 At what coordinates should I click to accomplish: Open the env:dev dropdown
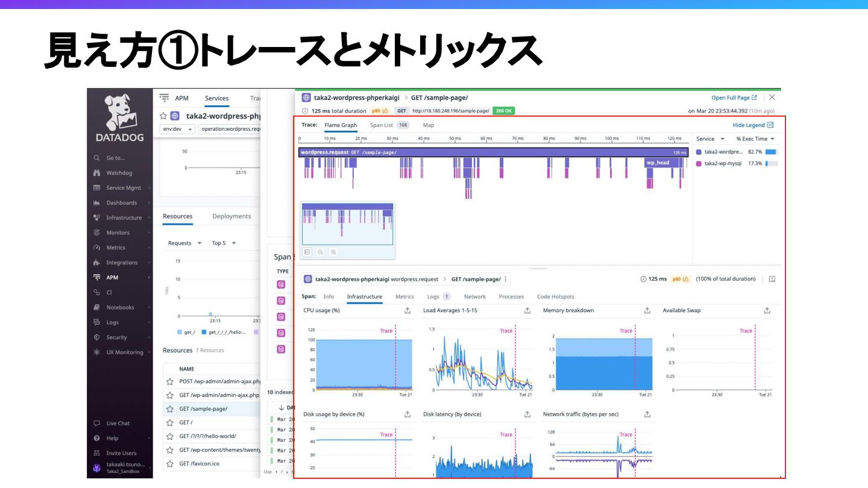(x=177, y=129)
